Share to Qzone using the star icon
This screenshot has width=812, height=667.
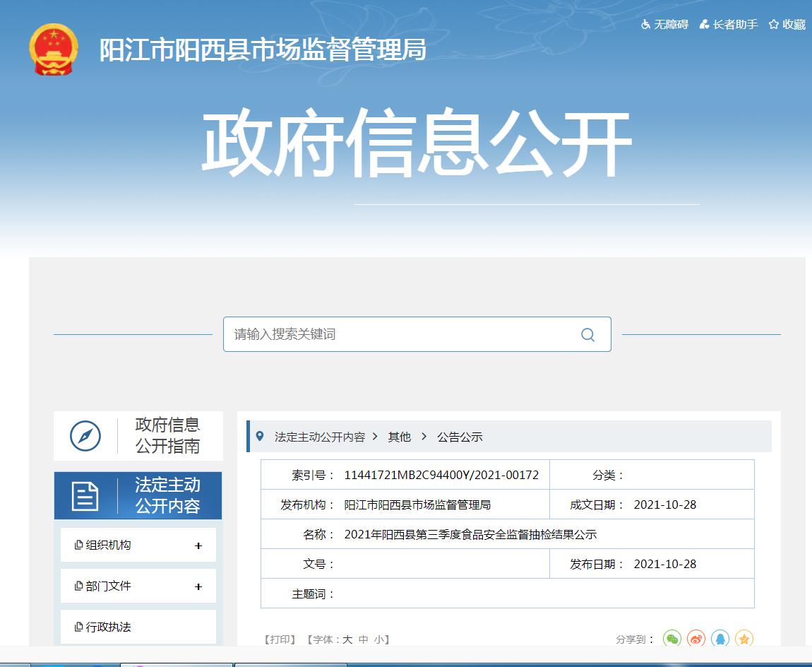[x=744, y=639]
